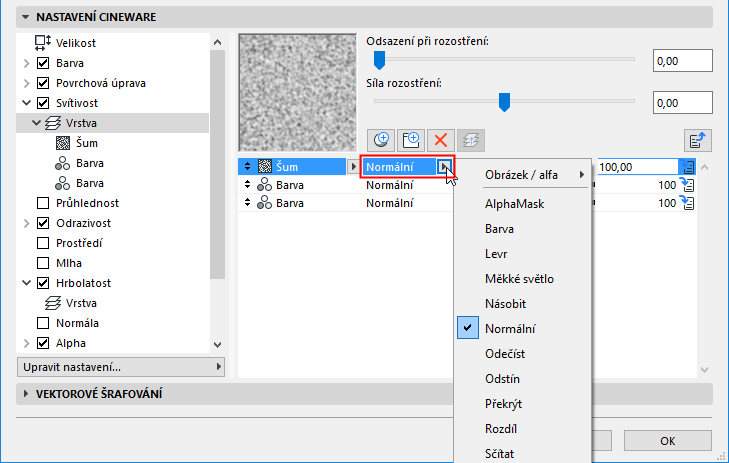Click the export settings icon at right
The height and width of the screenshot is (463, 729).
[x=698, y=140]
